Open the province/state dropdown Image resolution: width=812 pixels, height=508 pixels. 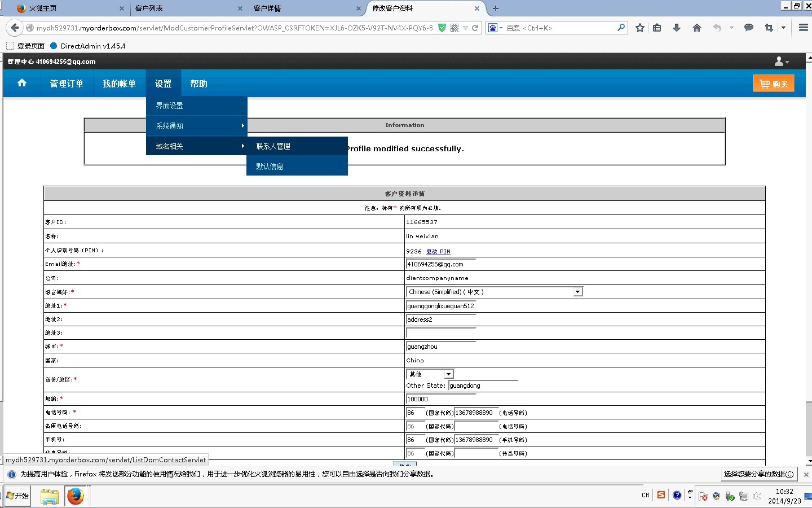pyautogui.click(x=448, y=374)
